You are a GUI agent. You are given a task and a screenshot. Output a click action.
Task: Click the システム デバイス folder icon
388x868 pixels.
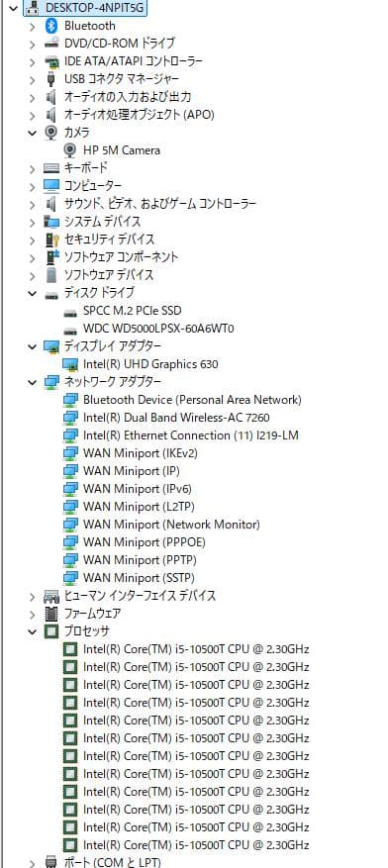tap(51, 222)
